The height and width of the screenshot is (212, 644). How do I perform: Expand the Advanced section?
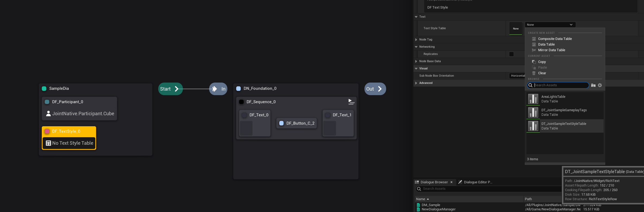(416, 83)
